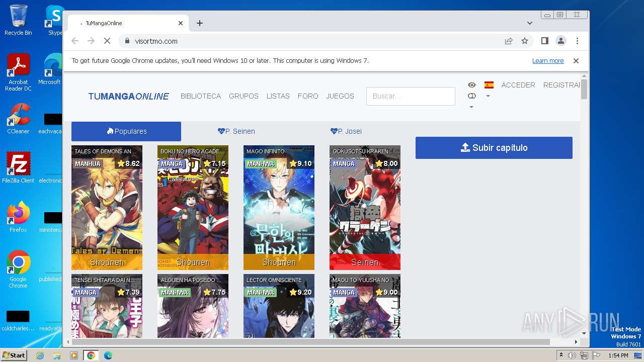This screenshot has width=644, height=362.
Task: Open Gokusotsu Kraken manga cover
Action: pyautogui.click(x=365, y=208)
